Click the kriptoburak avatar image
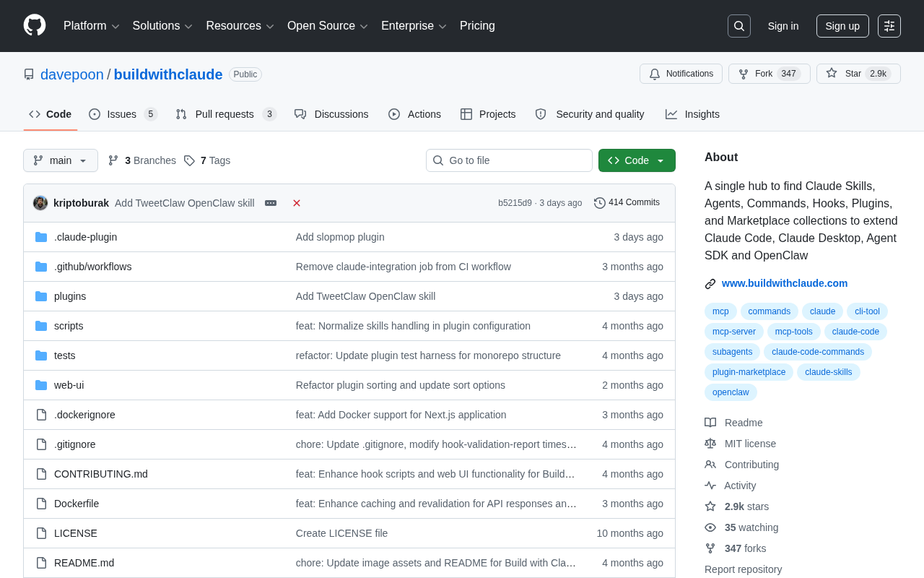This screenshot has height=578, width=924. (40, 203)
